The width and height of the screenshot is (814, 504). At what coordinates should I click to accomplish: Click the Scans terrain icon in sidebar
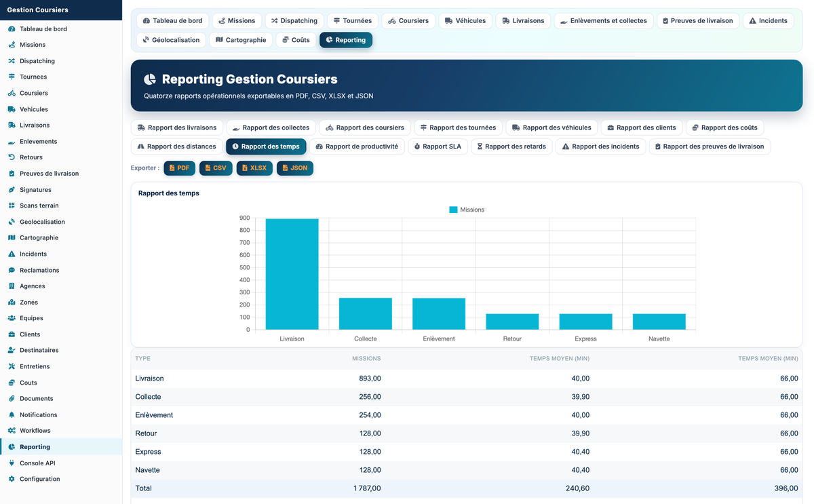12,206
